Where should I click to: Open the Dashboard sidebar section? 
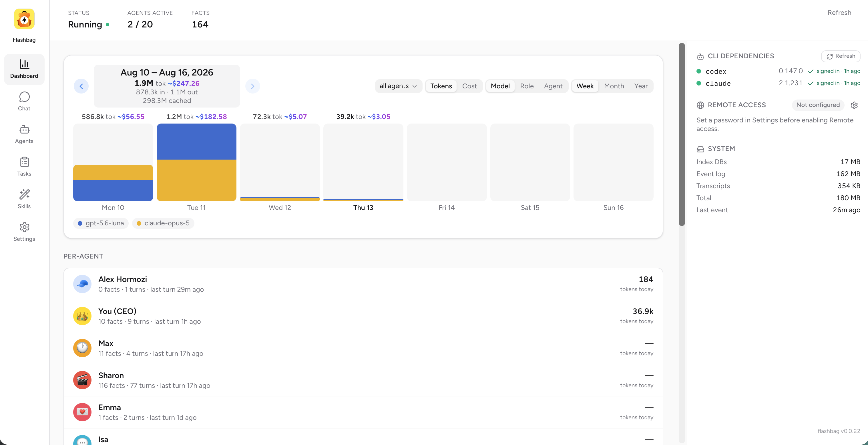click(x=24, y=69)
